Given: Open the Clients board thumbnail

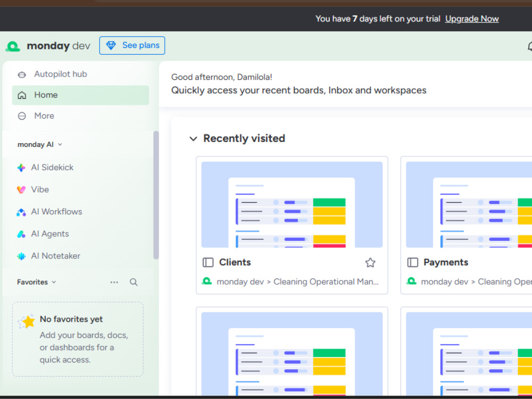Looking at the screenshot, I should [x=292, y=205].
